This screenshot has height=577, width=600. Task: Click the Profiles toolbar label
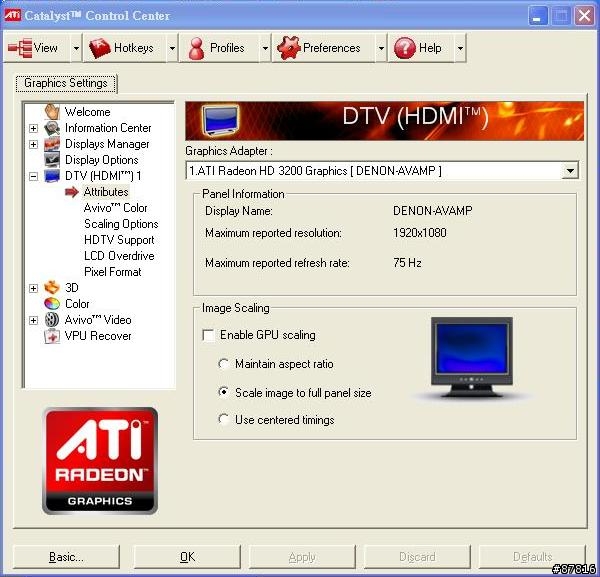[227, 48]
